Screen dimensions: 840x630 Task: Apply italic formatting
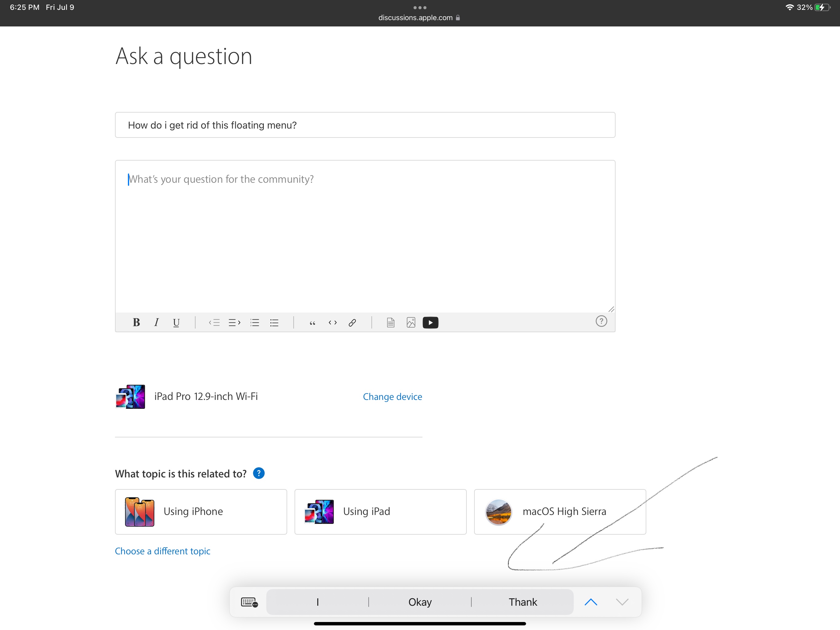(x=156, y=323)
